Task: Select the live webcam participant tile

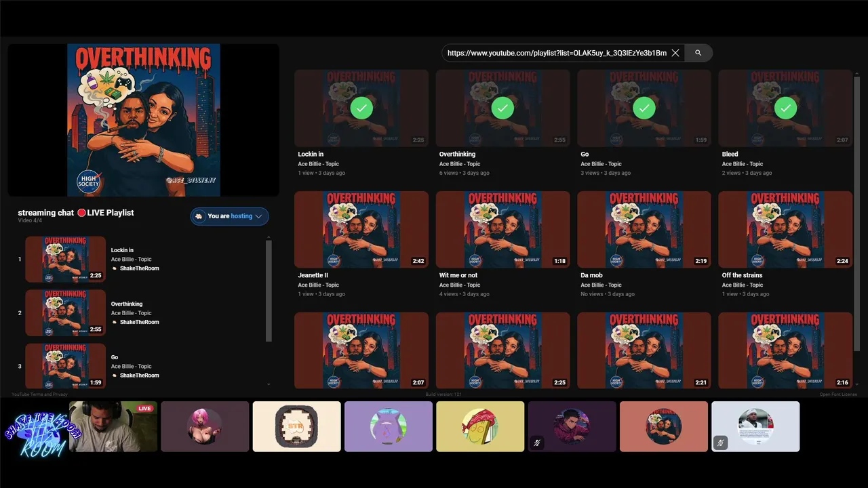Action: pyautogui.click(x=113, y=426)
